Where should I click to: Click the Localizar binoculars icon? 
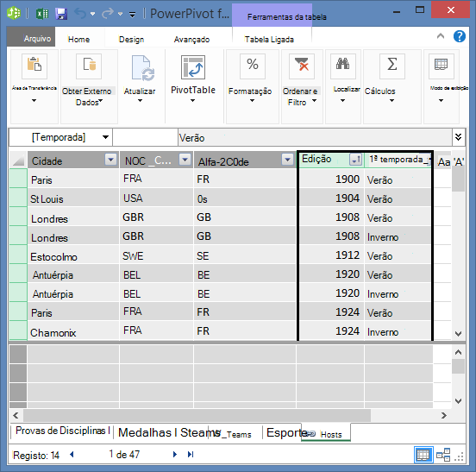tap(342, 66)
